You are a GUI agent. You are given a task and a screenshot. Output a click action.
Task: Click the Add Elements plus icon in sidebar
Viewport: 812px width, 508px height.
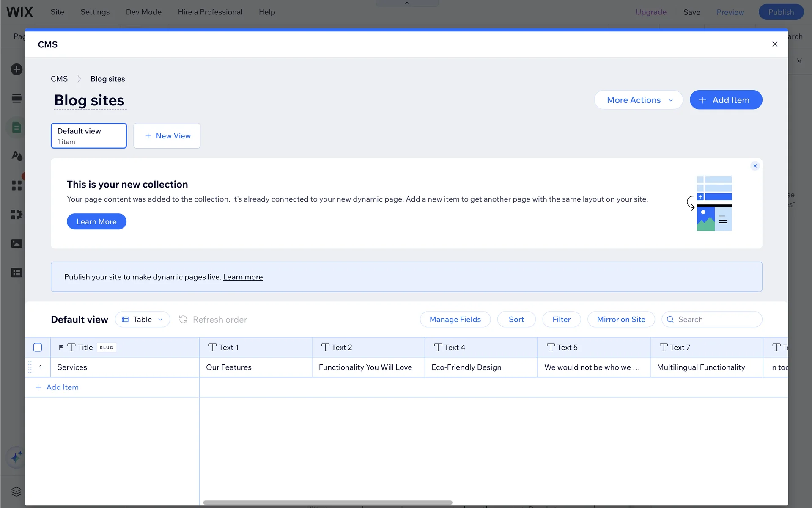pyautogui.click(x=16, y=69)
